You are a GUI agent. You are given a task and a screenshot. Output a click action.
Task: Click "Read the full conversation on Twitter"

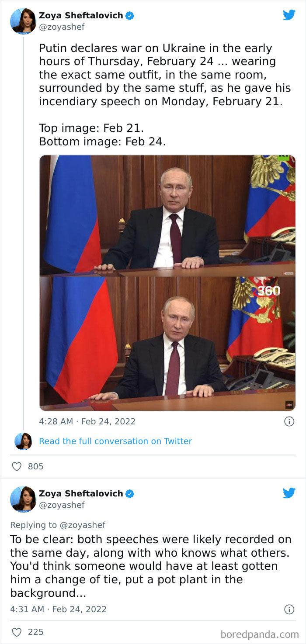(115, 441)
